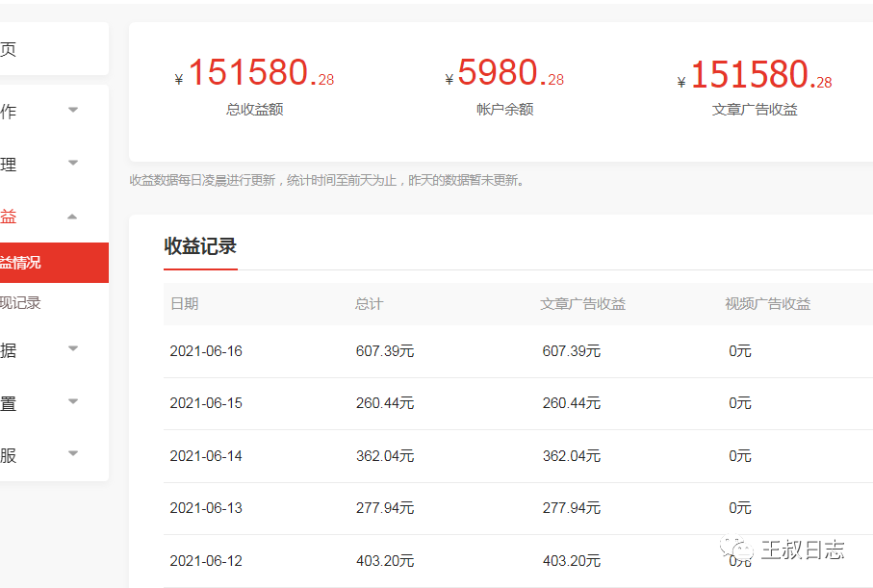Click the 总计 value 403.20元
873x588 pixels.
(x=385, y=561)
